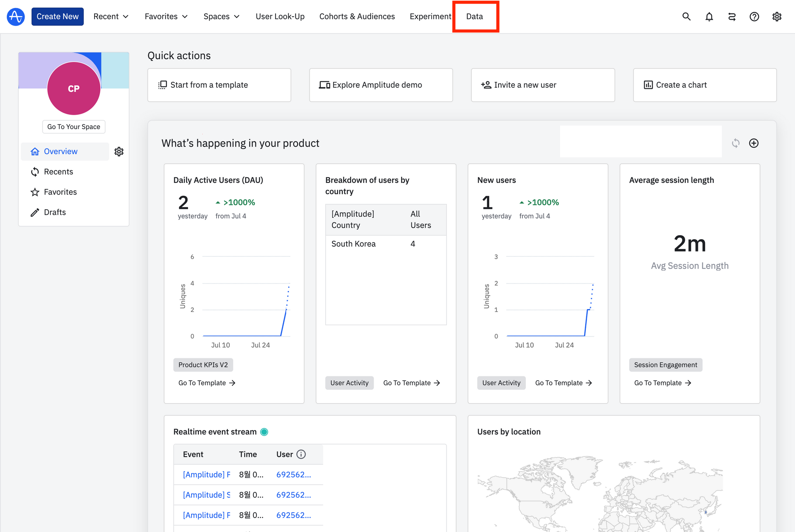Click Go To Your Space button

point(74,127)
